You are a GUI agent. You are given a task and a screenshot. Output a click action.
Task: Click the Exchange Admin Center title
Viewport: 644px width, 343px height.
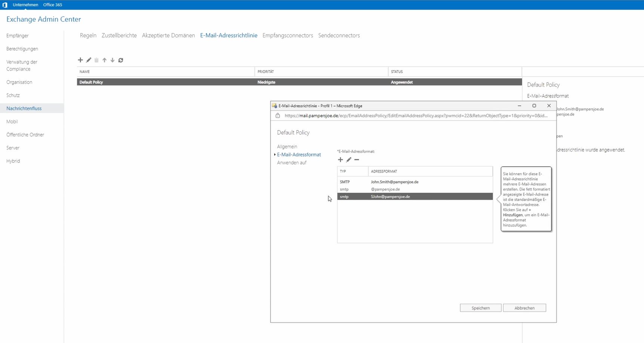click(44, 19)
